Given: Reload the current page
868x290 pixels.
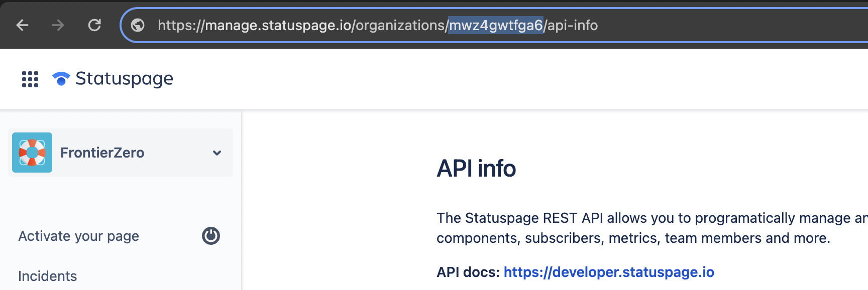Looking at the screenshot, I should coord(94,25).
